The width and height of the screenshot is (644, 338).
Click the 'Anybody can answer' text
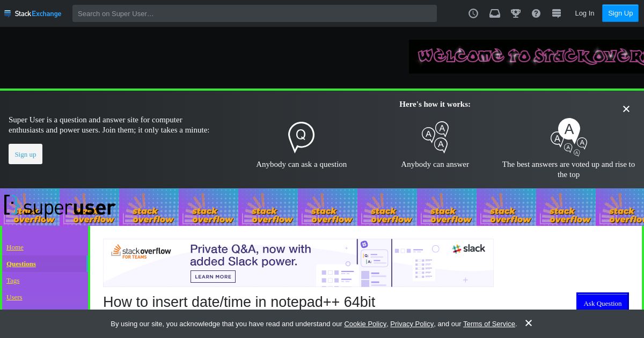click(435, 164)
